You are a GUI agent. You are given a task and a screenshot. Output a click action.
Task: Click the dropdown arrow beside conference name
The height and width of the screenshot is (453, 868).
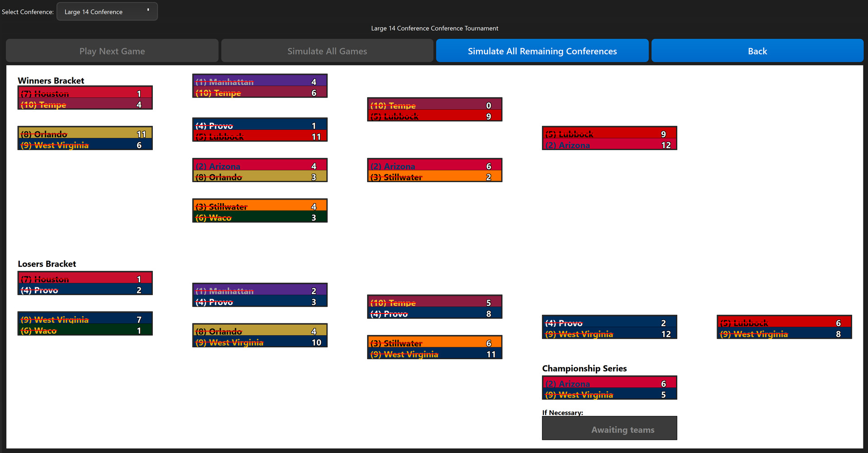(148, 10)
